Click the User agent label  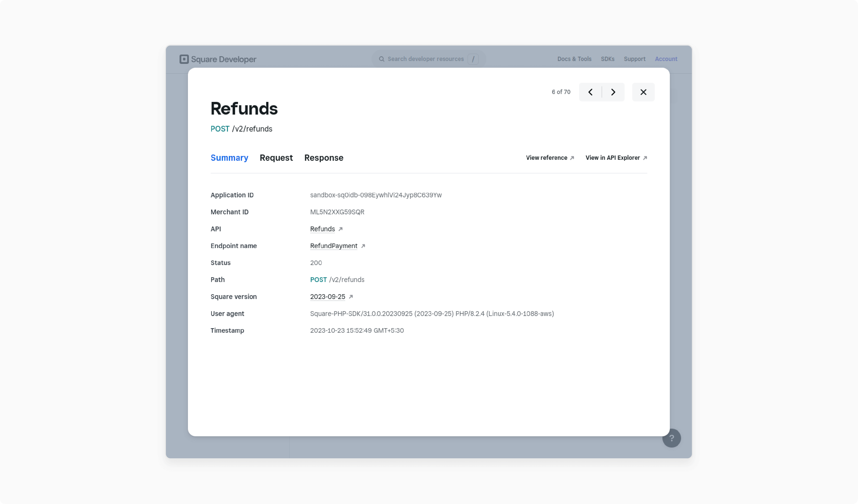point(227,314)
